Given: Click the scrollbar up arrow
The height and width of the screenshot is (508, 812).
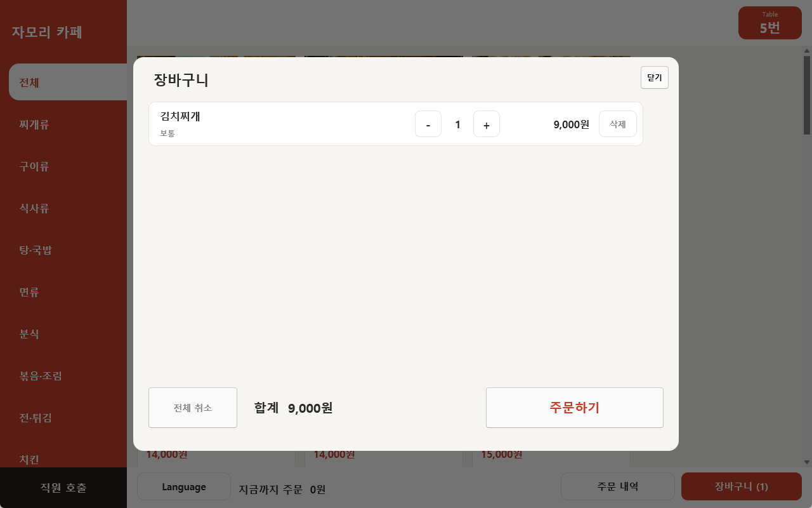Looking at the screenshot, I should point(807,51).
